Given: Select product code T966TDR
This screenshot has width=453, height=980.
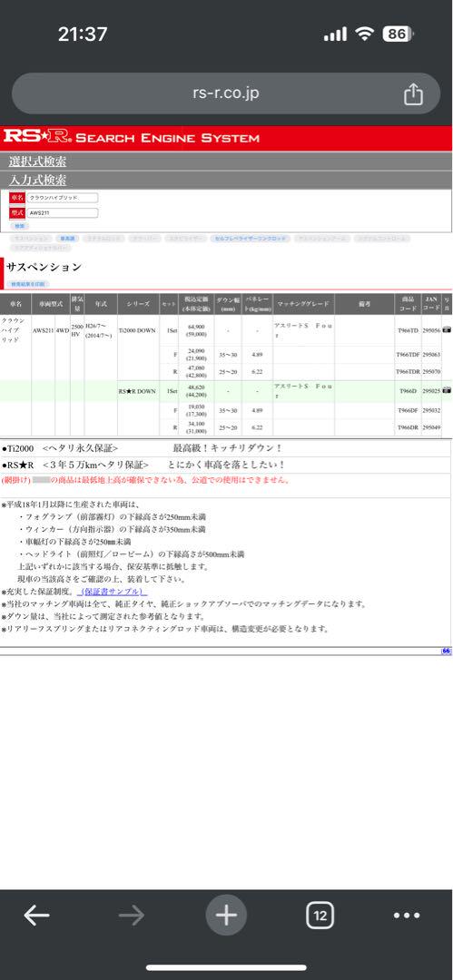Looking at the screenshot, I should (408, 370).
